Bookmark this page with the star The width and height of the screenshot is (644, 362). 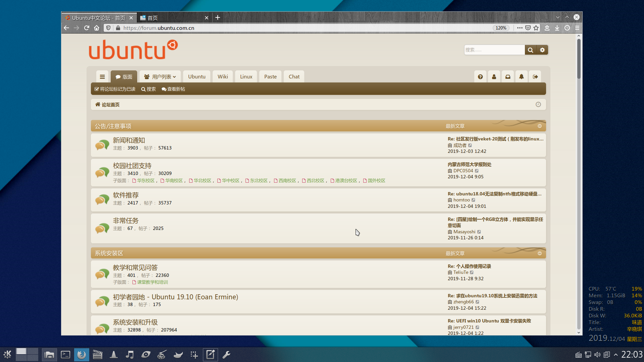pos(536,28)
